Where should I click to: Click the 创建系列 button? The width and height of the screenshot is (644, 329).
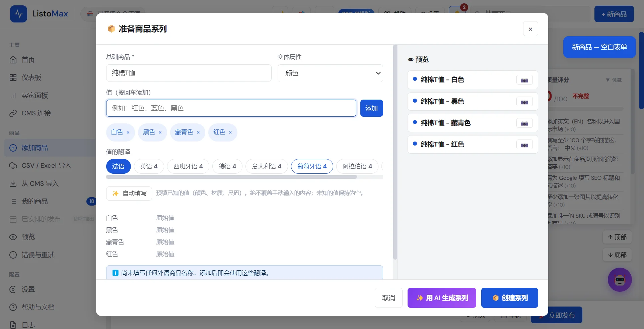click(x=509, y=298)
